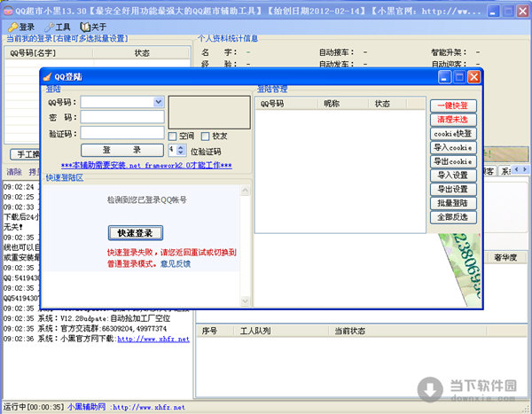Enable the 空间 checkbox
Image resolution: width=532 pixels, height=414 pixels.
click(x=172, y=137)
